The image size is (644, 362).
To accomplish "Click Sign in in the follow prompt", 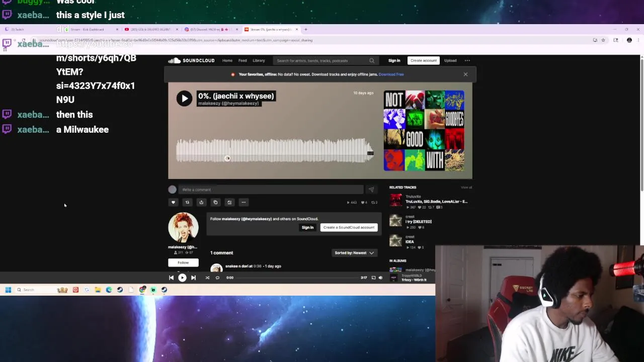I will point(307,227).
